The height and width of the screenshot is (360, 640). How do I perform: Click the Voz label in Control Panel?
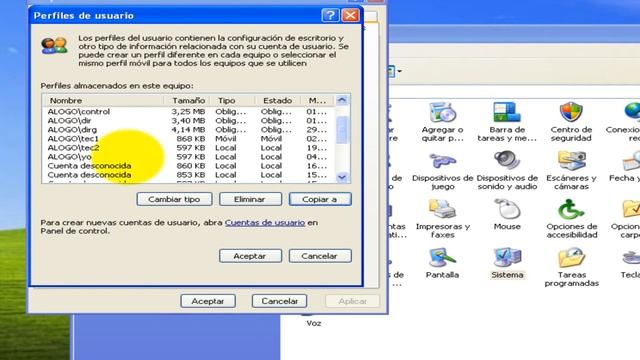click(x=313, y=323)
